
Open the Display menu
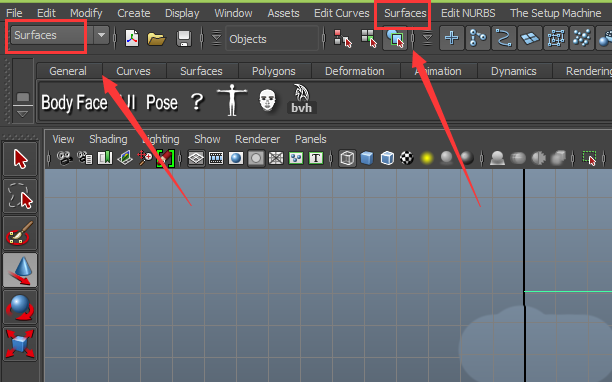pyautogui.click(x=182, y=13)
